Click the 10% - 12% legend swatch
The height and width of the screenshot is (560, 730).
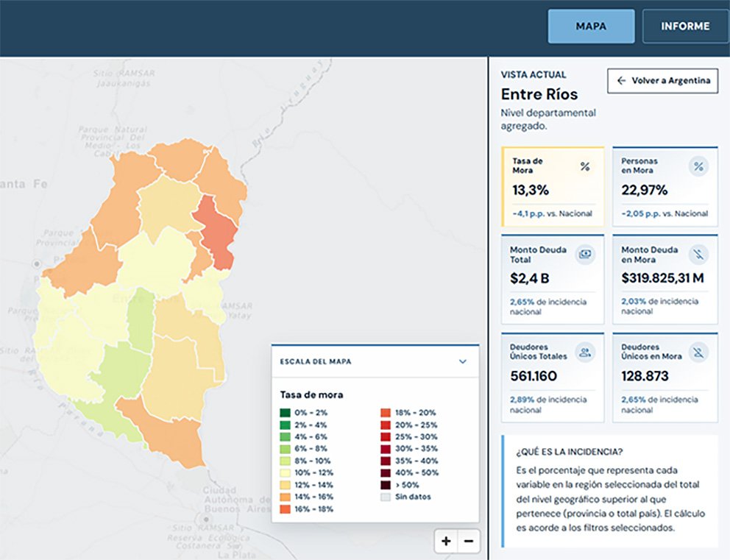285,473
